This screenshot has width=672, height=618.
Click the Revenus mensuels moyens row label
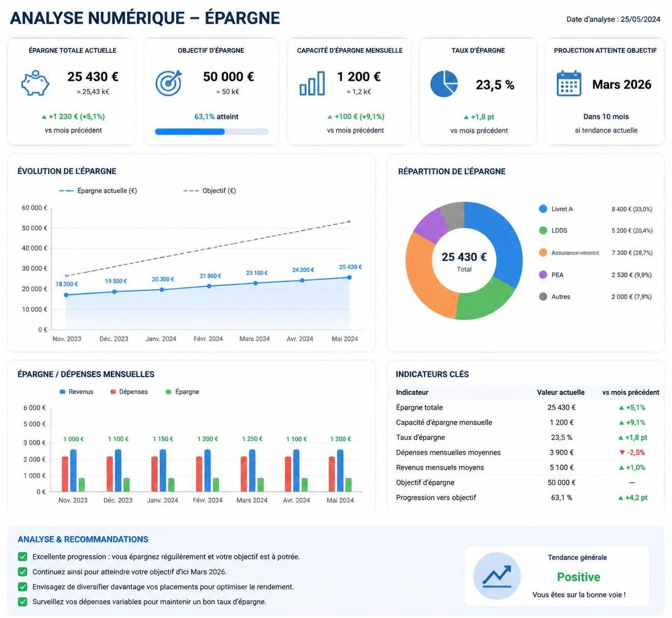440,467
